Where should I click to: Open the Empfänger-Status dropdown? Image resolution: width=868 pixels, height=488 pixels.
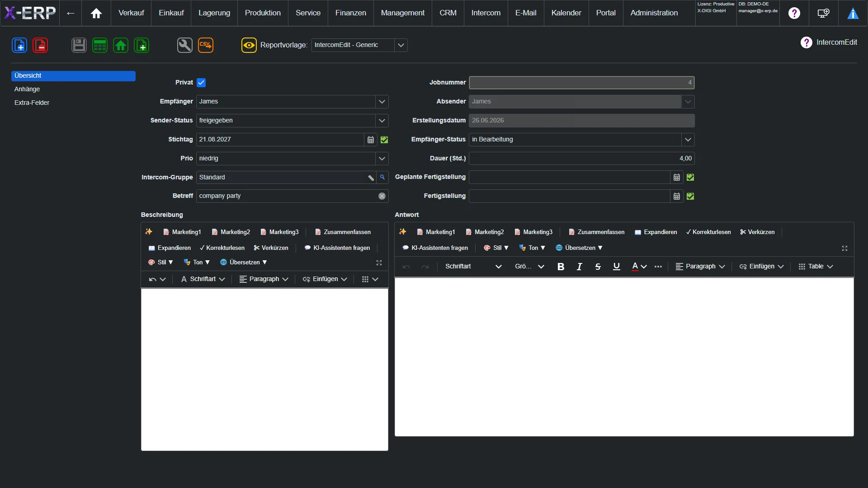tap(688, 140)
